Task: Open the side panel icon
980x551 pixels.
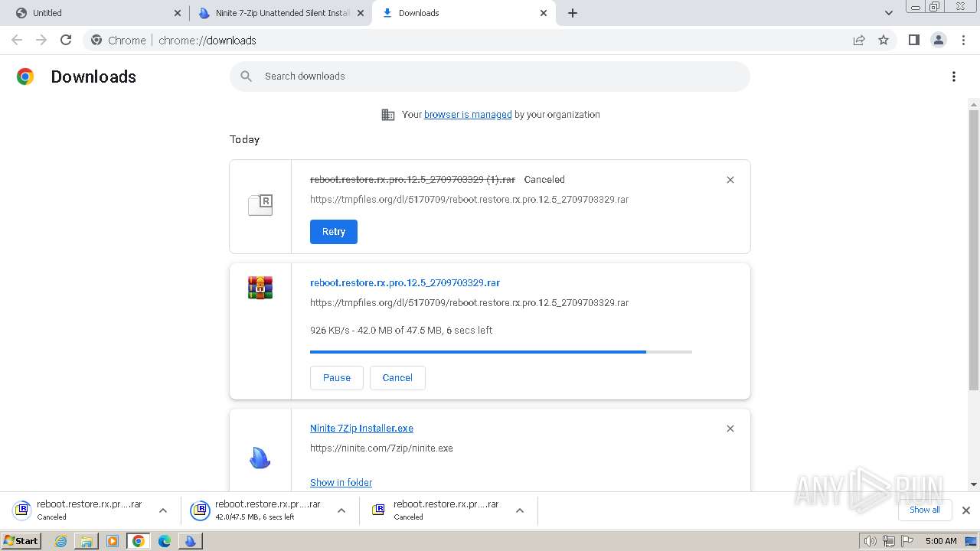Action: (x=913, y=40)
